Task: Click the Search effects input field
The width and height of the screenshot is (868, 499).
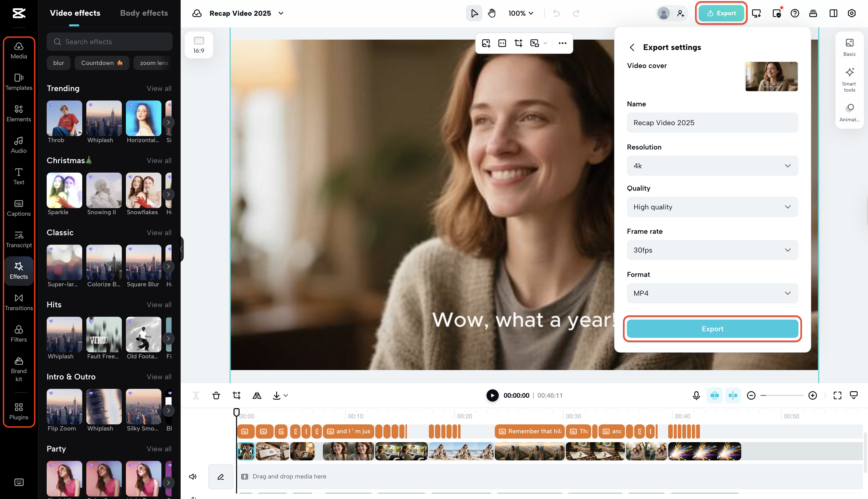Action: click(x=110, y=42)
